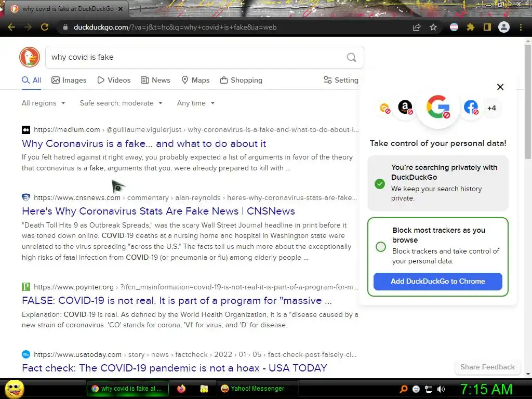
Task: Click the scrollbar down arrow
Action: pos(528,374)
